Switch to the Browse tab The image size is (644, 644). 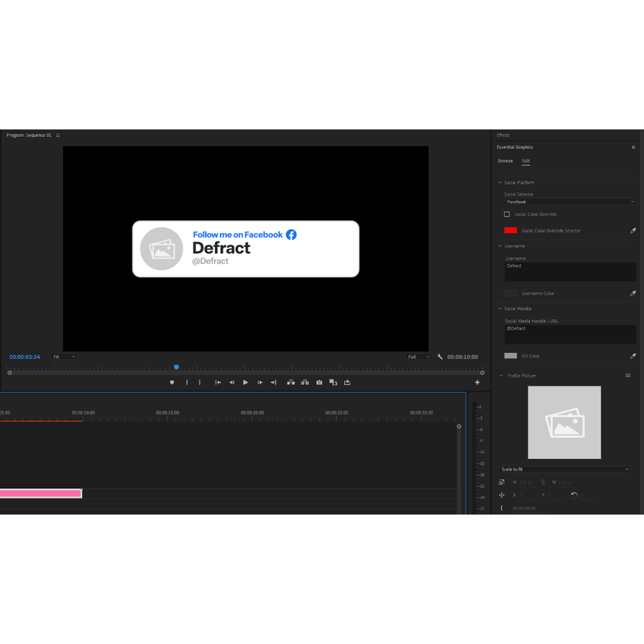tap(505, 161)
